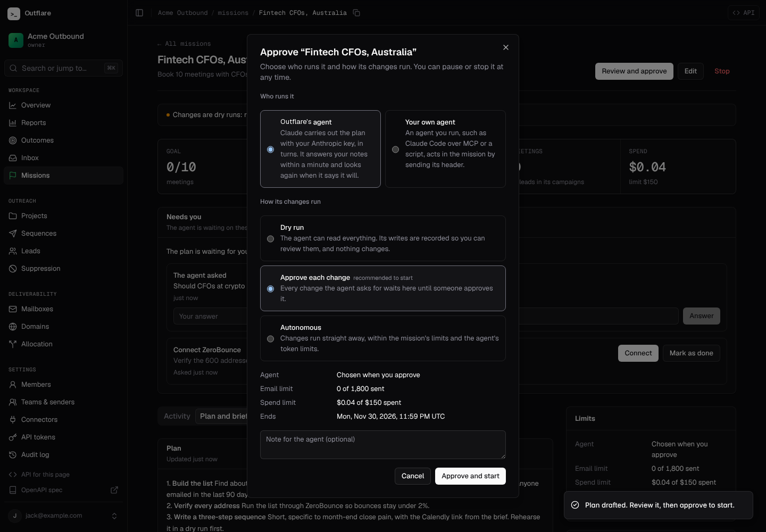Click Connect for ZeroBounce
Image resolution: width=766 pixels, height=532 pixels.
tap(638, 353)
